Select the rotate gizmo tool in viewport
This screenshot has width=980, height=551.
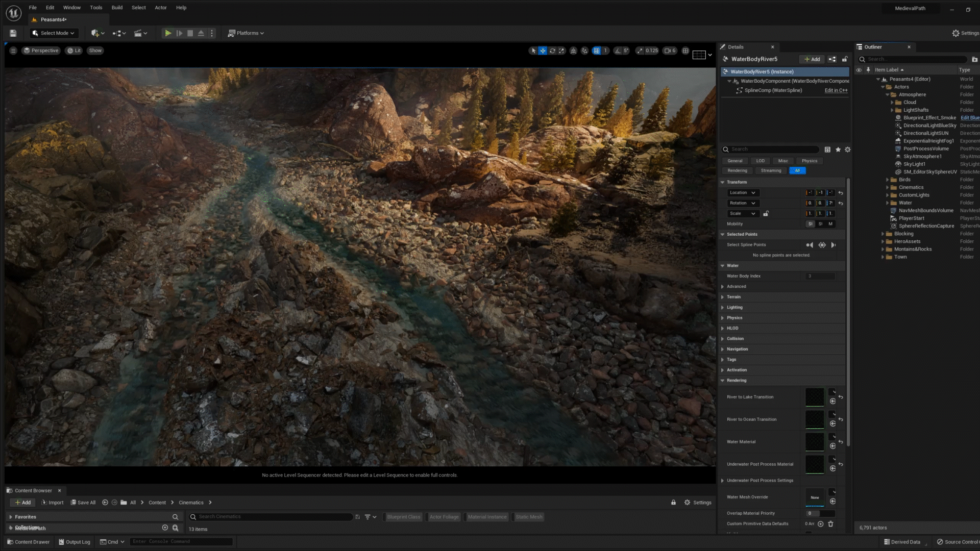[x=552, y=51]
